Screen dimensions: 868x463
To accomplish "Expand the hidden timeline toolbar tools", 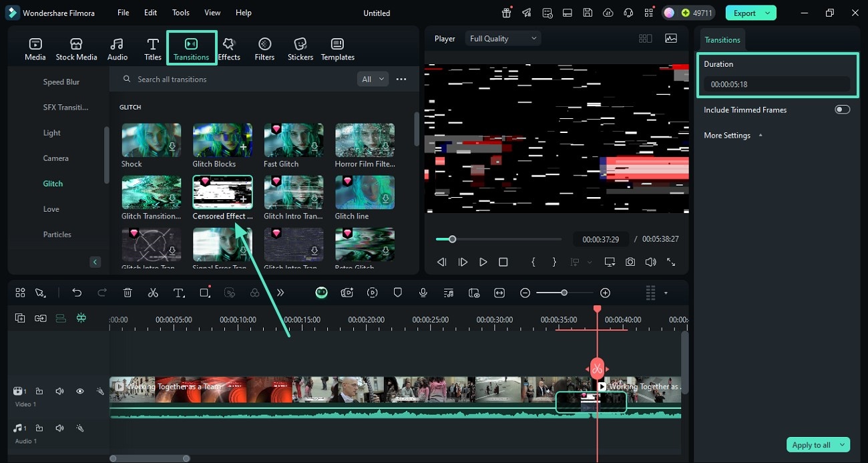I will point(280,293).
